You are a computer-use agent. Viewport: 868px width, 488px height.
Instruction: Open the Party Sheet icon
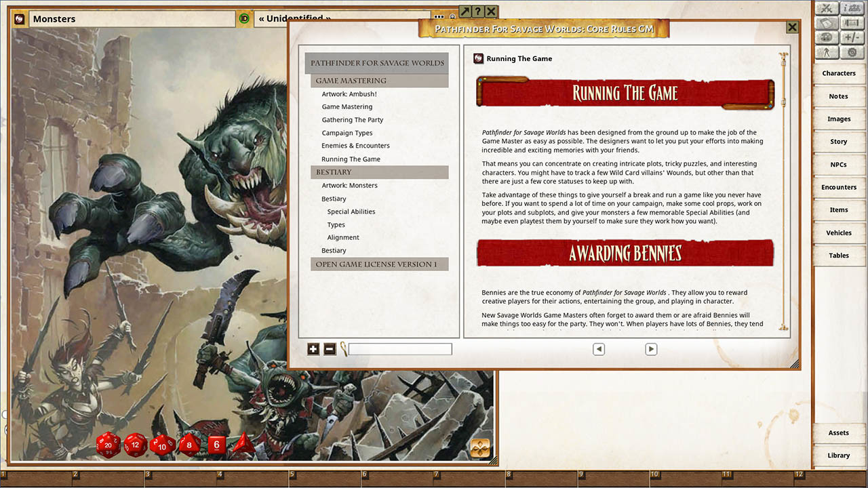pos(851,9)
